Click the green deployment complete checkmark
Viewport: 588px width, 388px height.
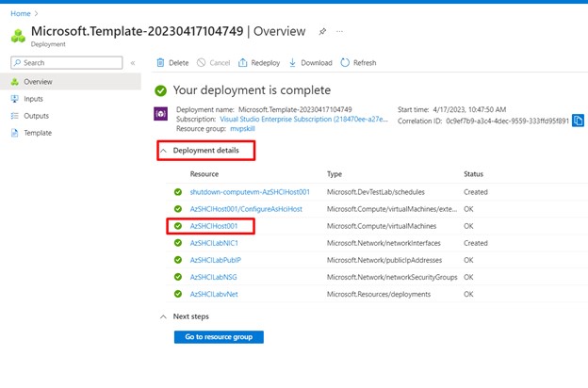pyautogui.click(x=160, y=90)
